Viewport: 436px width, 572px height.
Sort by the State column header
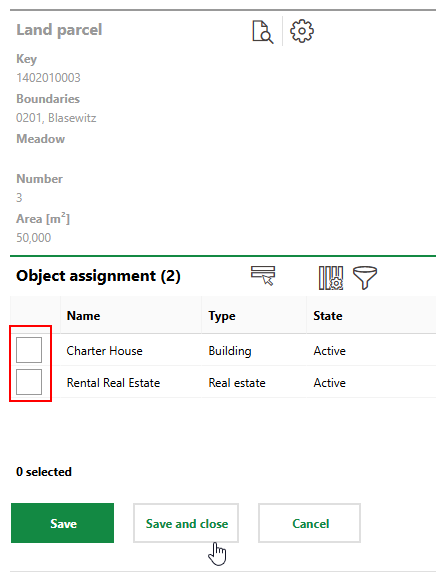(328, 316)
